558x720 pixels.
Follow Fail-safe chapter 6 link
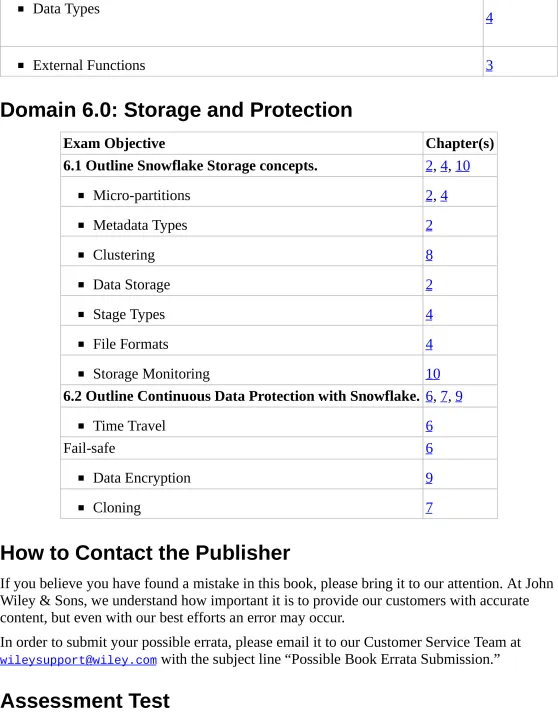[429, 448]
